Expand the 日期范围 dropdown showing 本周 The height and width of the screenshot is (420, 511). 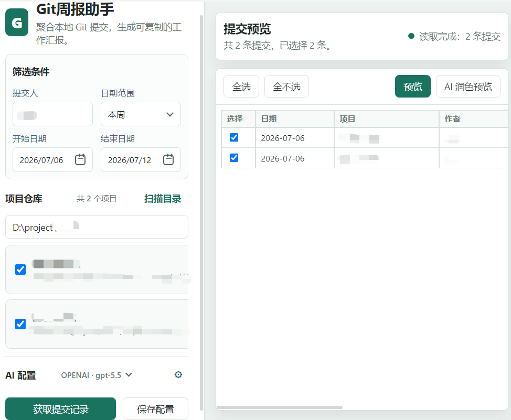141,114
